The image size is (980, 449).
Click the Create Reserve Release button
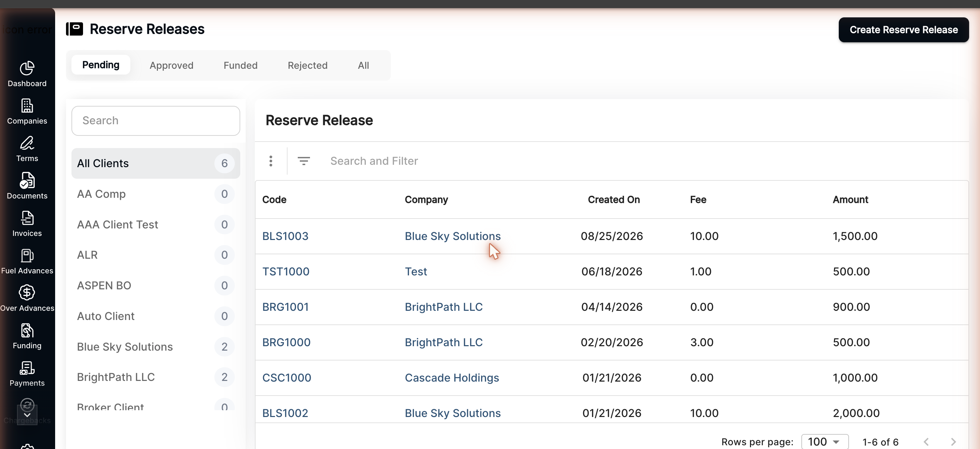(x=903, y=30)
